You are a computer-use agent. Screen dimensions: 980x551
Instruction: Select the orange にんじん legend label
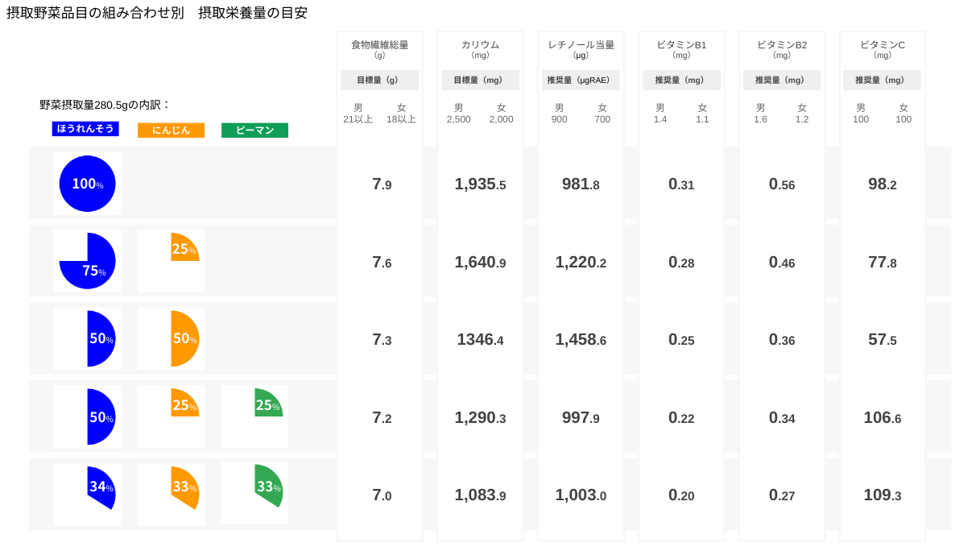click(171, 130)
